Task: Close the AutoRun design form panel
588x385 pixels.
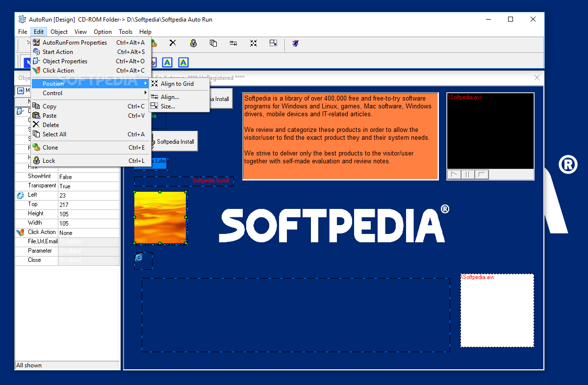Action: click(x=537, y=77)
